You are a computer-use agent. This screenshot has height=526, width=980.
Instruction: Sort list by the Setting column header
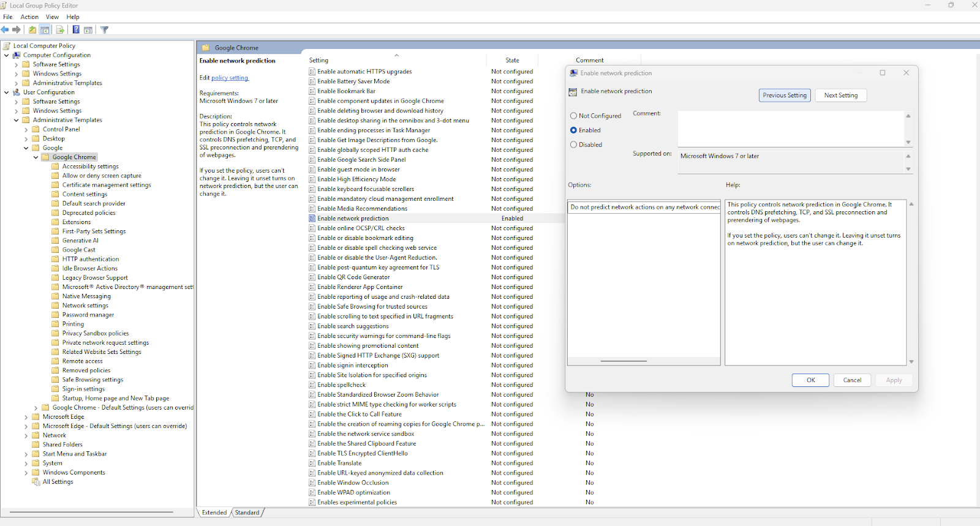[x=397, y=60]
